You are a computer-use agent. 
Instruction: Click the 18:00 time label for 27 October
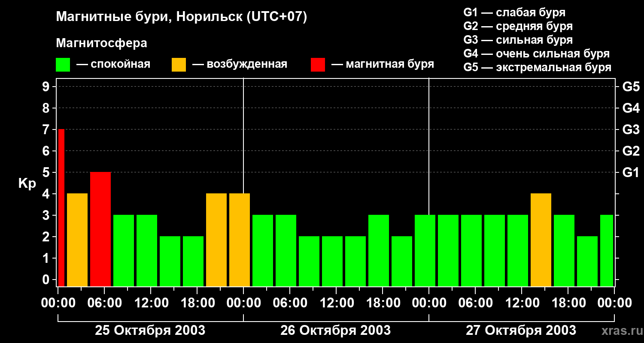tap(568, 303)
